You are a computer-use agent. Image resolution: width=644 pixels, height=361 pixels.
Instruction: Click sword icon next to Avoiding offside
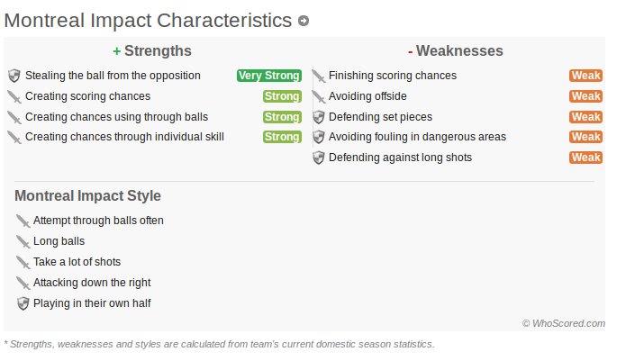click(x=318, y=96)
